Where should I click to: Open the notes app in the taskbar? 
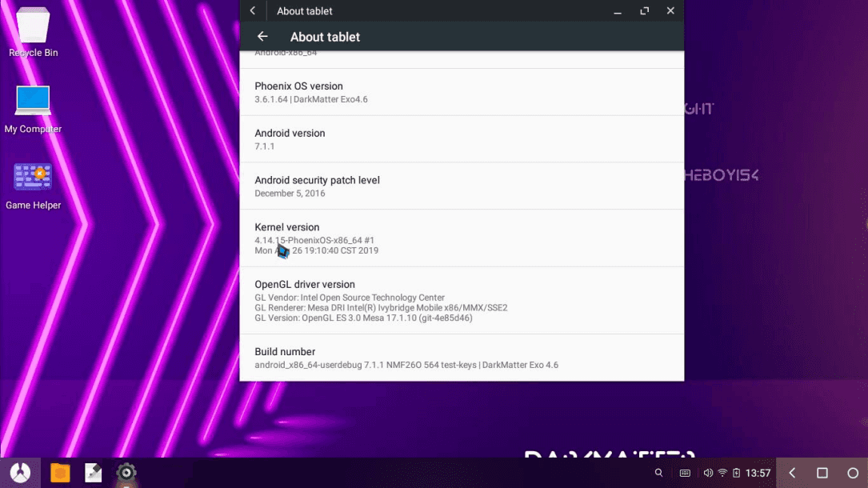click(x=93, y=473)
